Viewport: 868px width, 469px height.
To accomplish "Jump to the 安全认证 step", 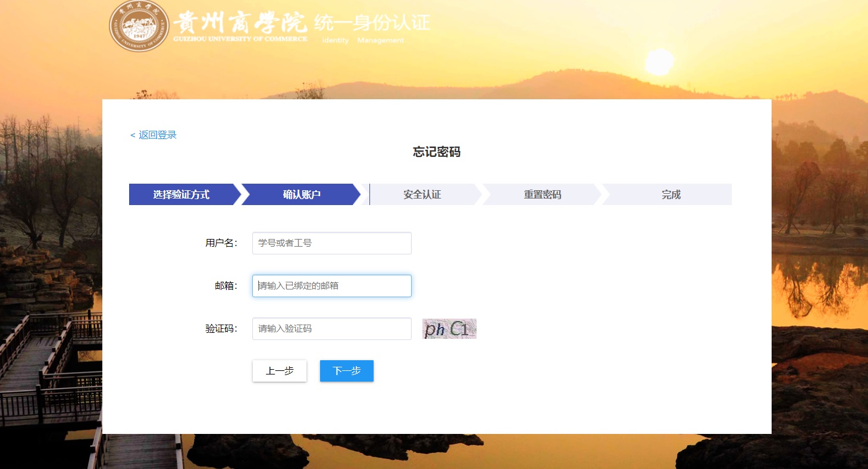I will click(422, 194).
